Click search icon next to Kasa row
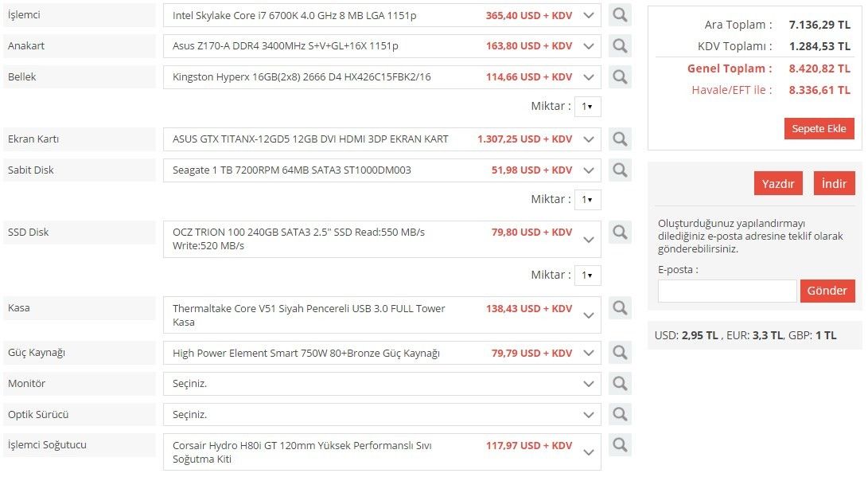 point(620,308)
